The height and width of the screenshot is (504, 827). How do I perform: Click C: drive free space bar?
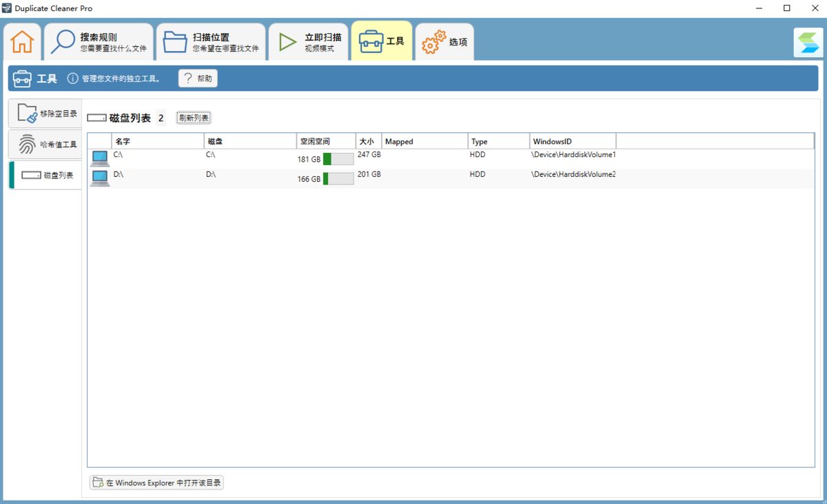338,159
